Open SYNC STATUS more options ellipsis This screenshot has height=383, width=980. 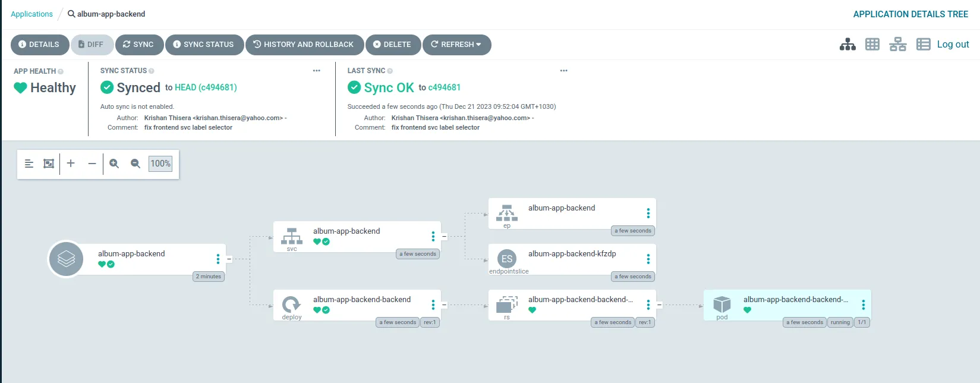coord(317,71)
